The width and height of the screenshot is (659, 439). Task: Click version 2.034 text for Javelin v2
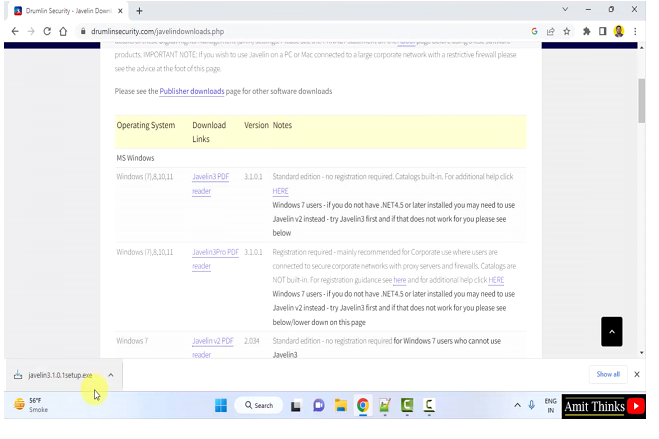(252, 341)
